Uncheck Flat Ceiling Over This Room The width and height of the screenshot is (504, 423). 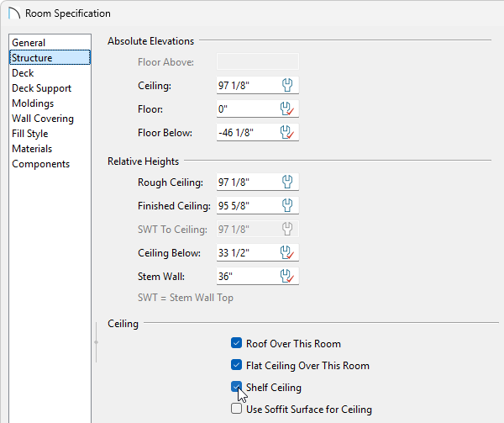tap(236, 365)
